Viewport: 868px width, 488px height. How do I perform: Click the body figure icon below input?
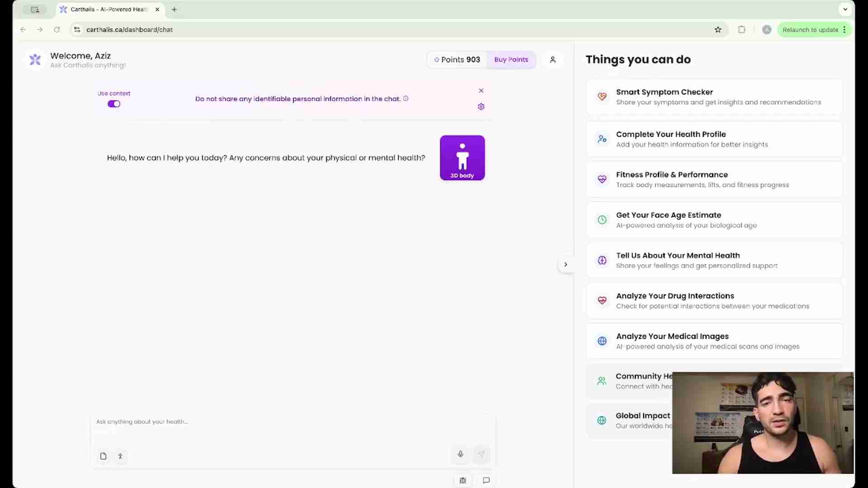pos(120,456)
